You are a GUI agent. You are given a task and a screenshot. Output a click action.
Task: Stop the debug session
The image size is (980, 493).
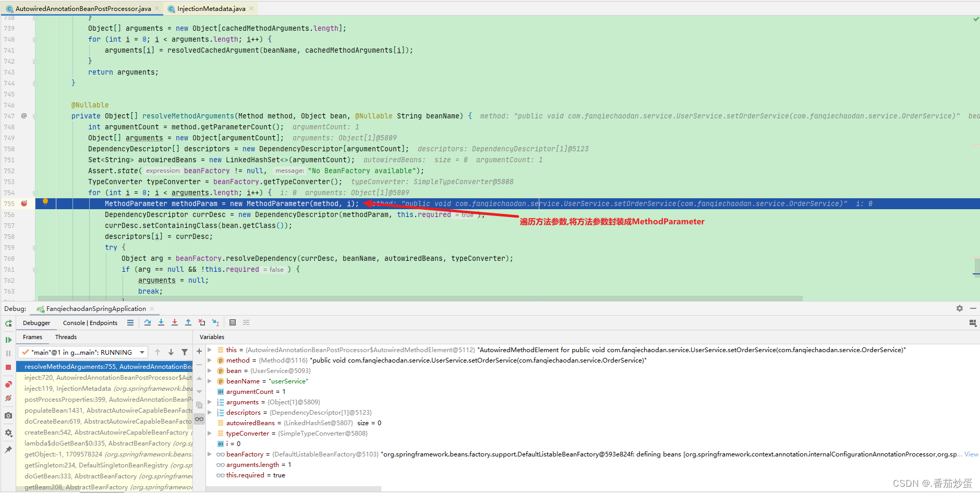(x=8, y=367)
